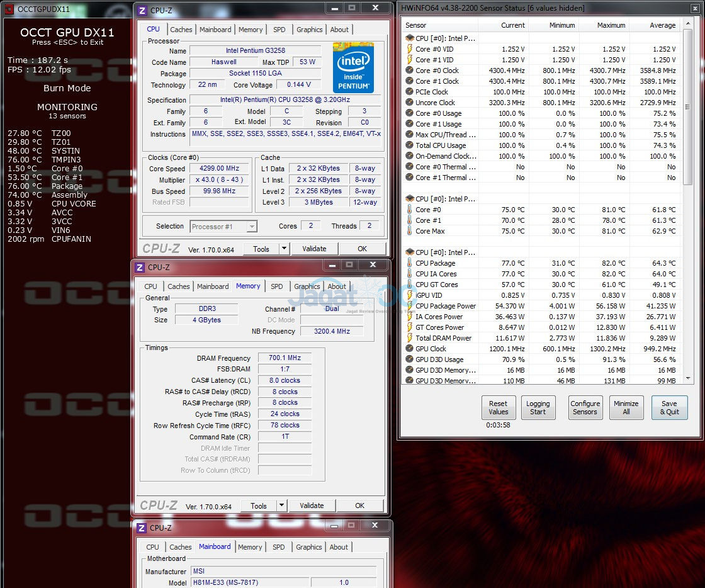Open the Processor #1 selection dropdown
Image resolution: width=705 pixels, height=588 pixels.
coord(223,227)
